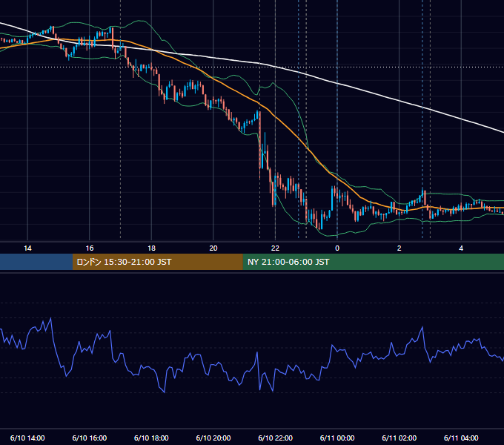Image resolution: width=504 pixels, height=445 pixels.
Task: Select the 20 hour axis label
Action: click(213, 248)
